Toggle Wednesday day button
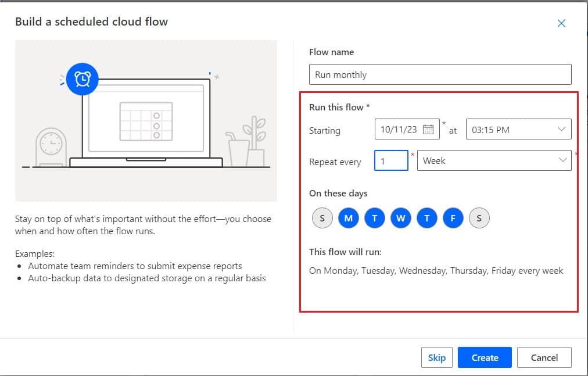This screenshot has height=376, width=588. click(x=400, y=218)
